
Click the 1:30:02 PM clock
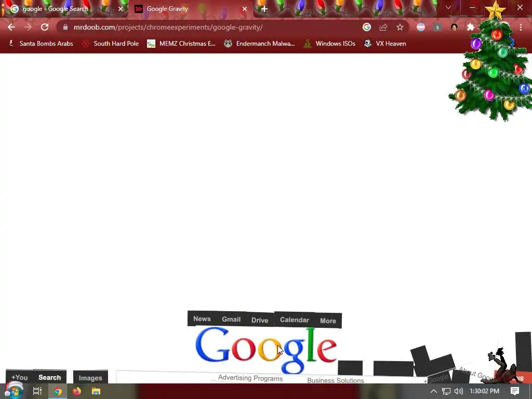pyautogui.click(x=484, y=391)
